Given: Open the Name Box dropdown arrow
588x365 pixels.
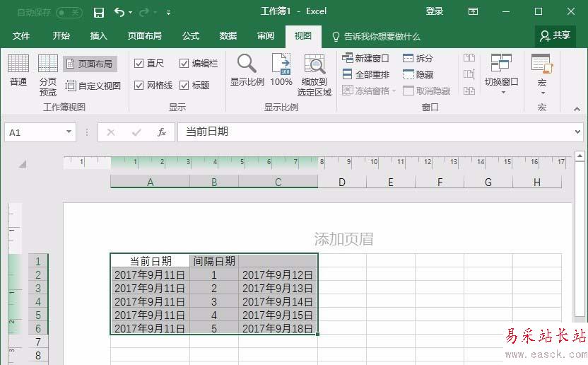Looking at the screenshot, I should coord(69,132).
